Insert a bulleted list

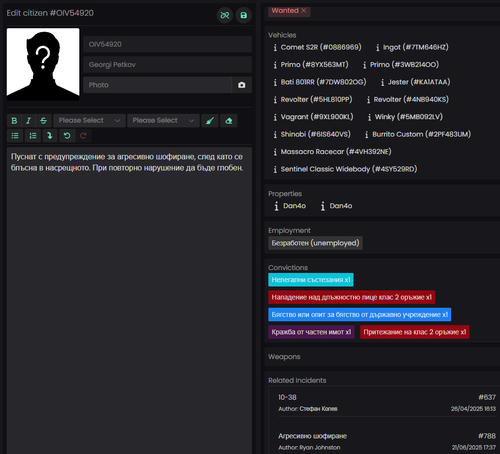pyautogui.click(x=15, y=136)
